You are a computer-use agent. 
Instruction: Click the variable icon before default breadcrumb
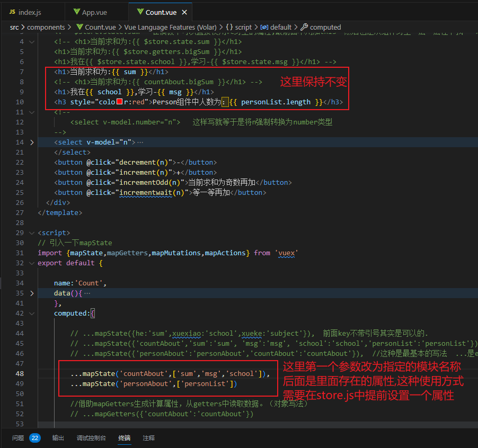point(264,28)
